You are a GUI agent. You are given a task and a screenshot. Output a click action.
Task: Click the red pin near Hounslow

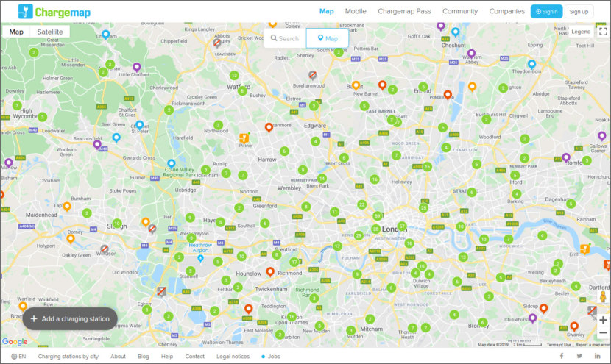tap(270, 272)
